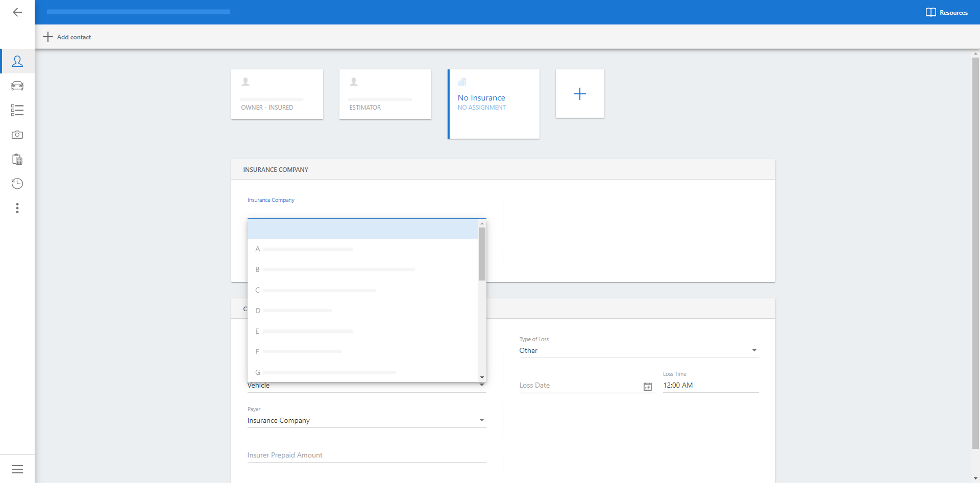
Task: Click the Add contact button
Action: coord(67,37)
